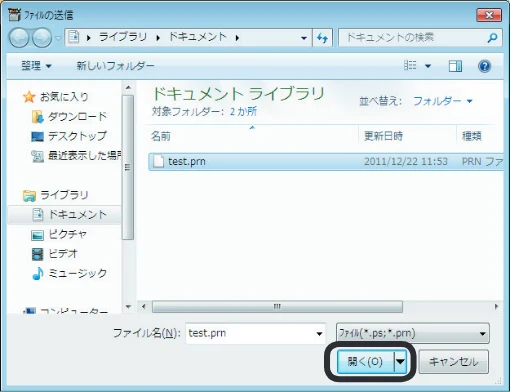Change view with the view icon

[410, 65]
